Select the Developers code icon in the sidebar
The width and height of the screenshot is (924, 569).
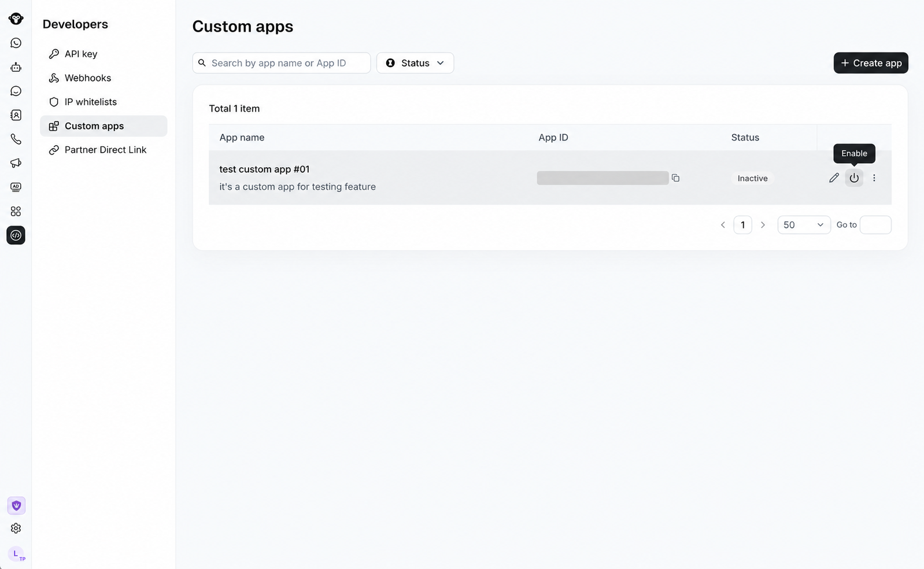[16, 235]
